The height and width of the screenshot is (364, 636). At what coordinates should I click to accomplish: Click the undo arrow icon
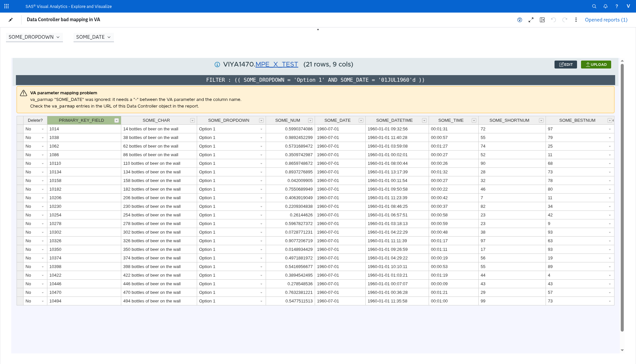(x=554, y=20)
